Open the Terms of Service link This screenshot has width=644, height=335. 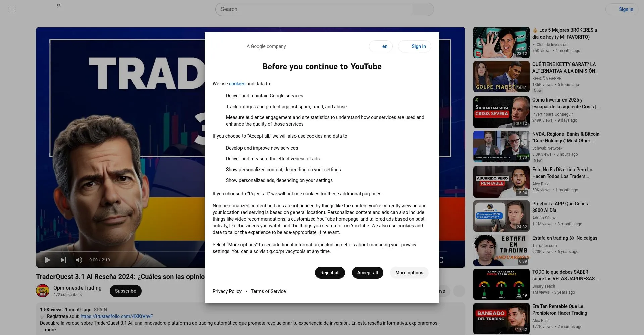[x=268, y=291]
